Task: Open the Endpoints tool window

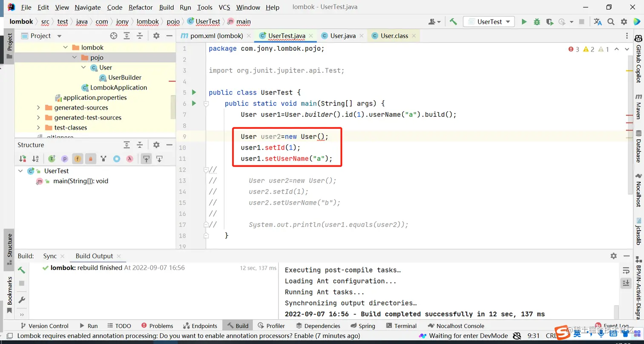Action: point(200,326)
